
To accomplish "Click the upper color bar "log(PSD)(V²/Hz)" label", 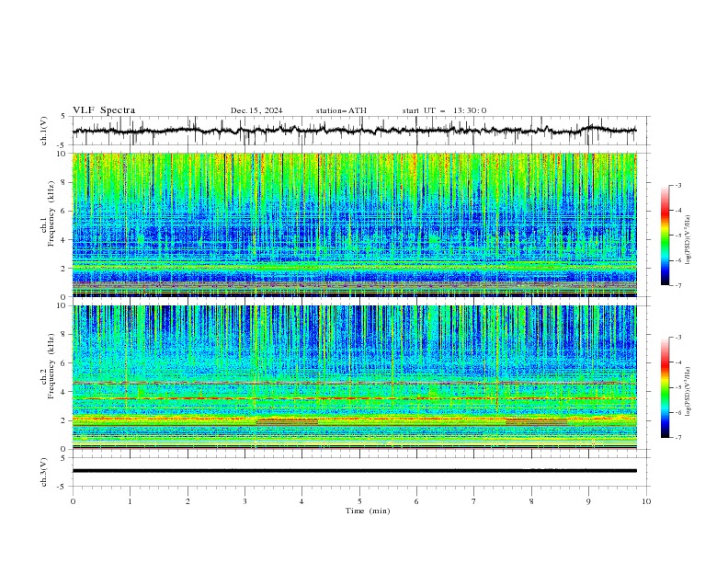I will point(688,240).
